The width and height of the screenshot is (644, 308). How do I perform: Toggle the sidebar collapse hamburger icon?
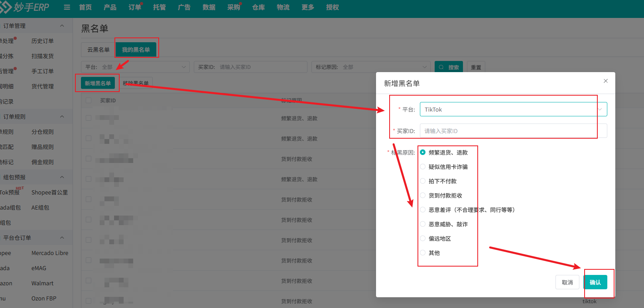pos(67,7)
